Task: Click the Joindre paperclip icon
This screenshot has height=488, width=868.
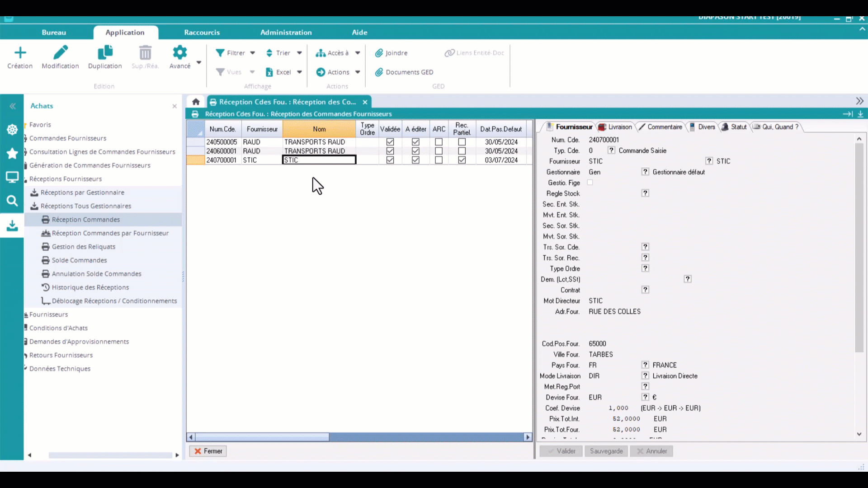Action: [379, 53]
